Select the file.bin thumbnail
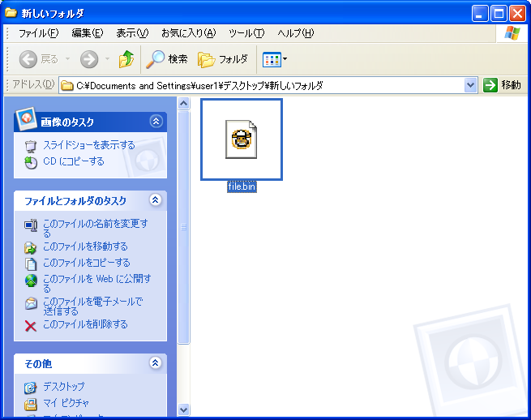The width and height of the screenshot is (531, 420). coord(242,139)
